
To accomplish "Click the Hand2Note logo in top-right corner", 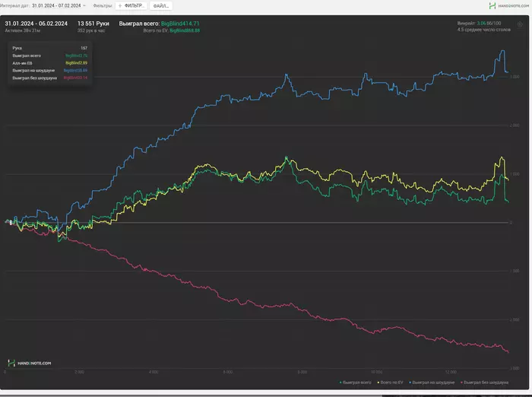I will (x=509, y=6).
